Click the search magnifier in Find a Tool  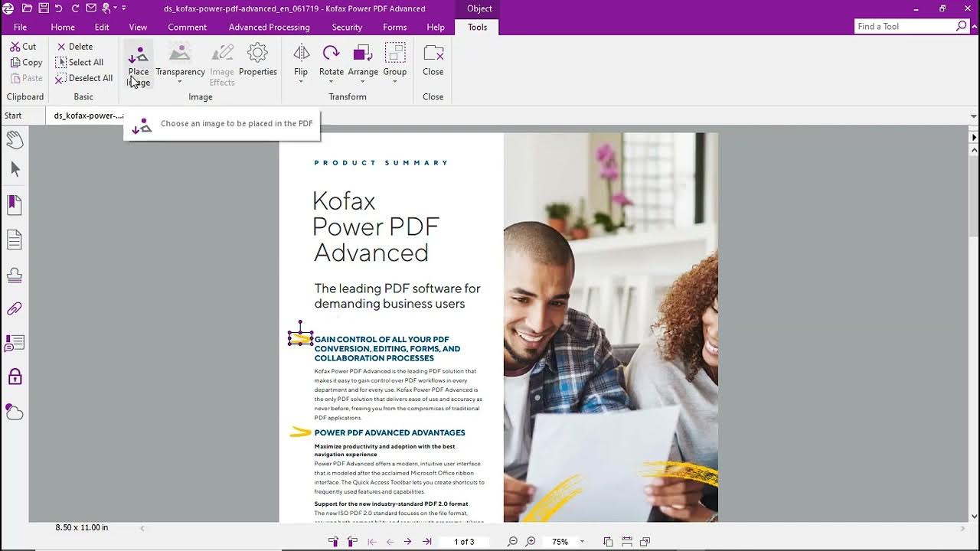[962, 26]
